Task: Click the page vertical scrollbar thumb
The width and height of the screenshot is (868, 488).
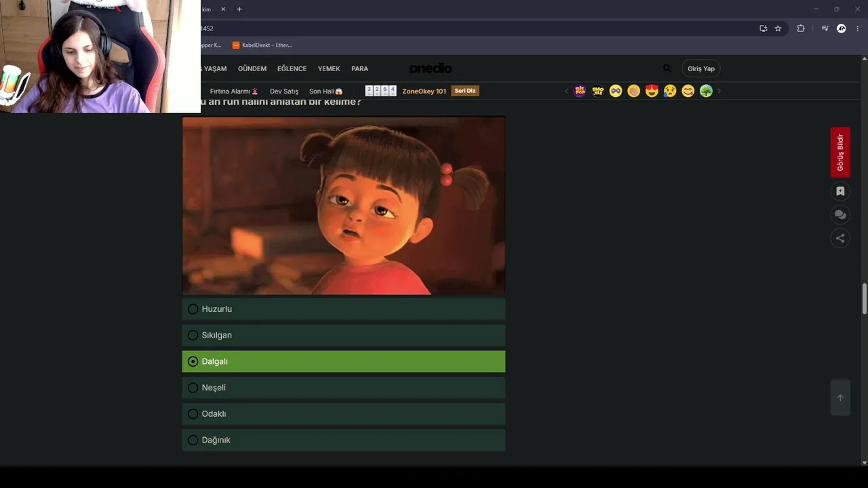Action: pos(864,299)
